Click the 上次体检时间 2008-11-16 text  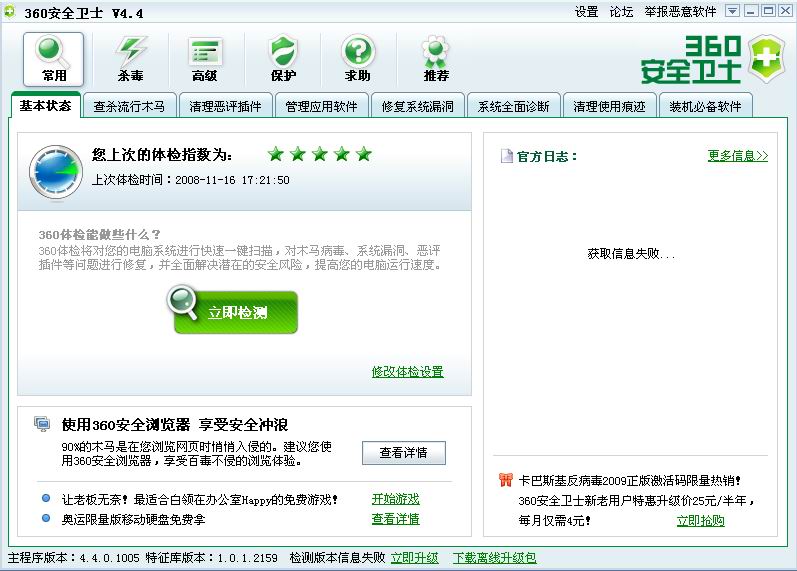[191, 179]
